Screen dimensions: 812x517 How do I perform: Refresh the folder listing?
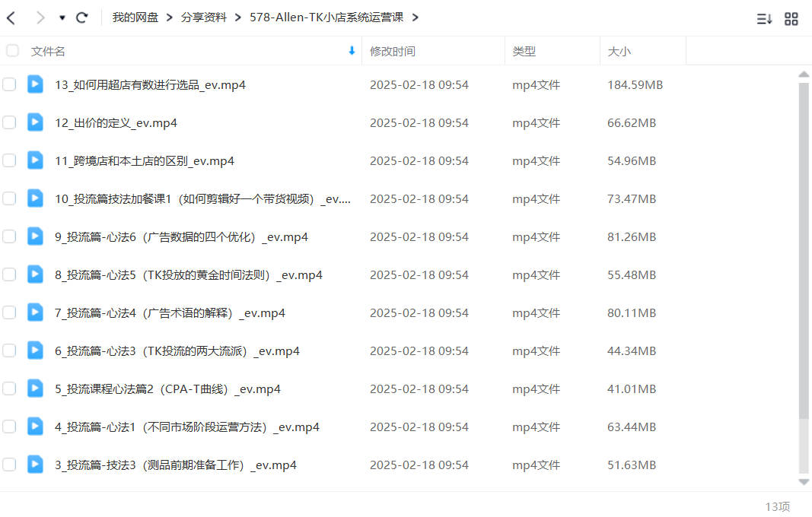point(82,17)
